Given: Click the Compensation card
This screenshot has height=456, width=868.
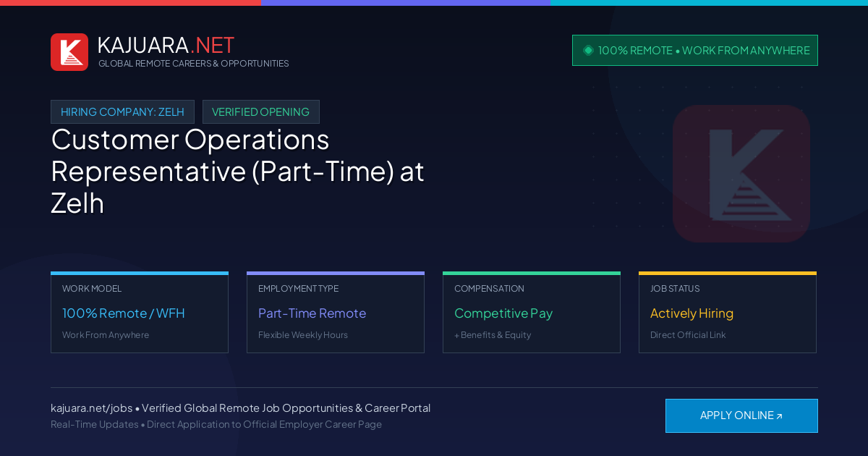Looking at the screenshot, I should [532, 313].
